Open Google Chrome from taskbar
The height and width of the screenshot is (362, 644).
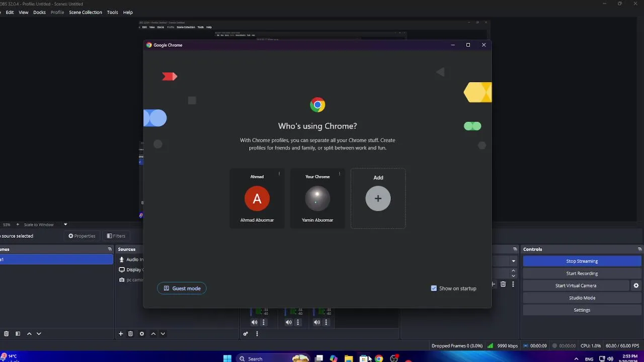tap(379, 358)
